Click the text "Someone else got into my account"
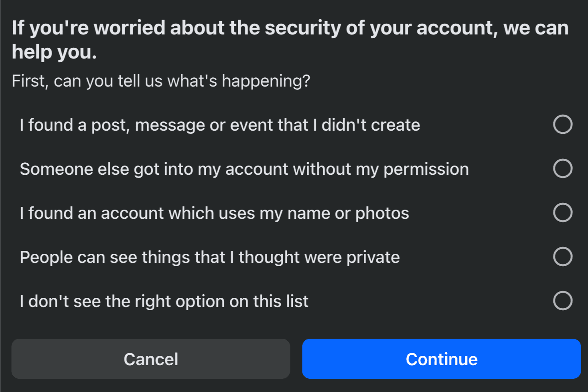Screen dimensions: 588x392 click(x=244, y=169)
